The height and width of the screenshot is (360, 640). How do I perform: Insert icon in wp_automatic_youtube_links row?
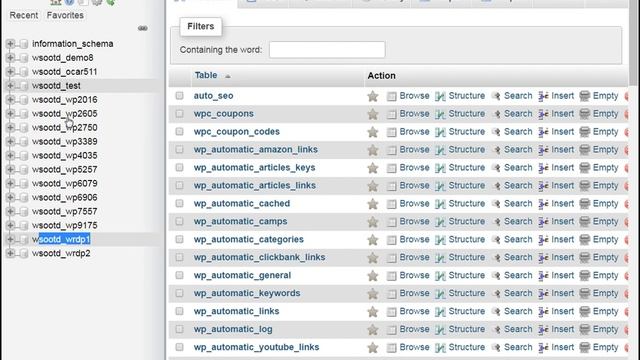pos(543,348)
